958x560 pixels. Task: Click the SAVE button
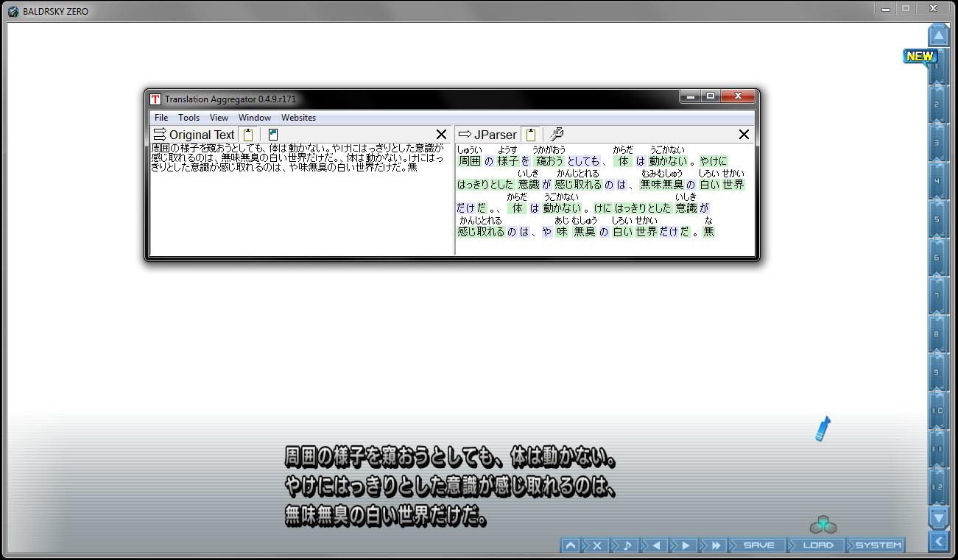click(x=758, y=545)
